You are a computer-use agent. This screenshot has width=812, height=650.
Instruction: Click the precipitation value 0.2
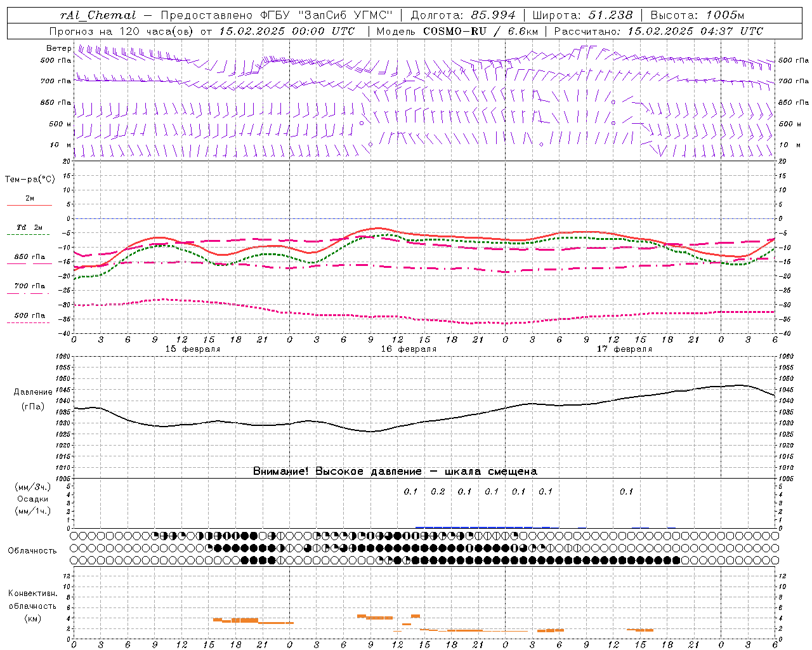(x=438, y=491)
